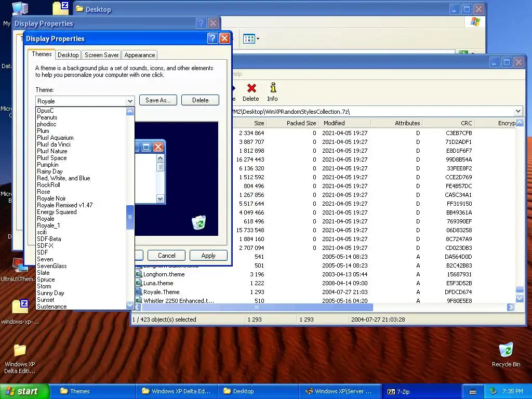
Task: Open the Themes tab
Action: click(42, 54)
